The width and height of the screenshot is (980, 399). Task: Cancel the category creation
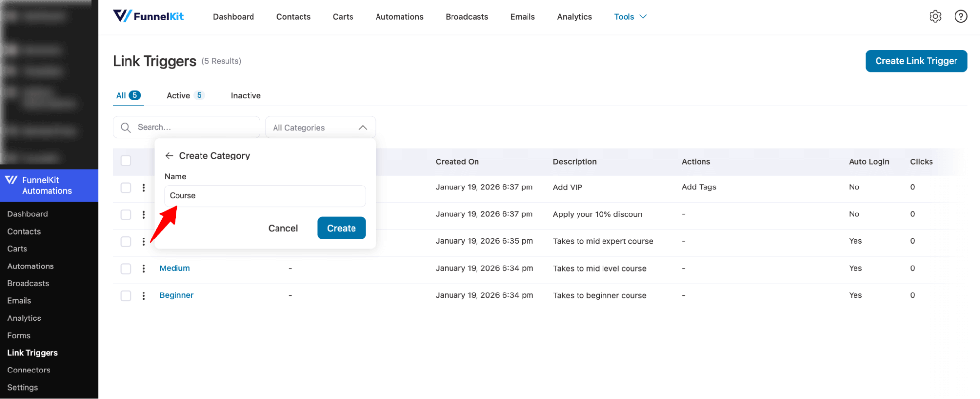[x=283, y=228]
